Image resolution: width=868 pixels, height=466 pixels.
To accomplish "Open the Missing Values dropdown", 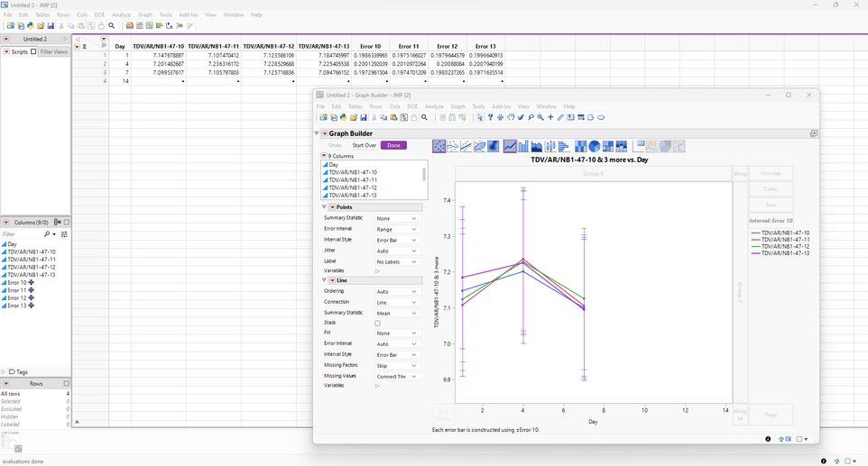I will pos(397,376).
